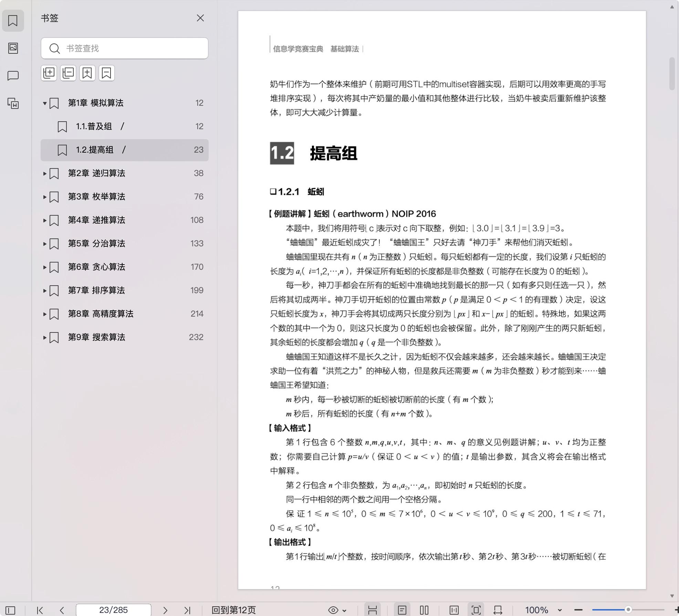
Task: Click the collapse all bookmarks icon
Action: click(x=68, y=73)
